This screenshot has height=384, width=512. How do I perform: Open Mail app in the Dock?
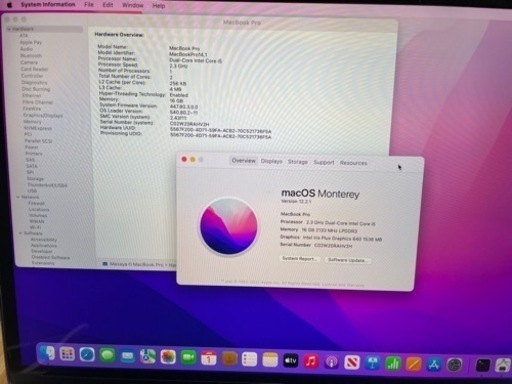(127, 356)
